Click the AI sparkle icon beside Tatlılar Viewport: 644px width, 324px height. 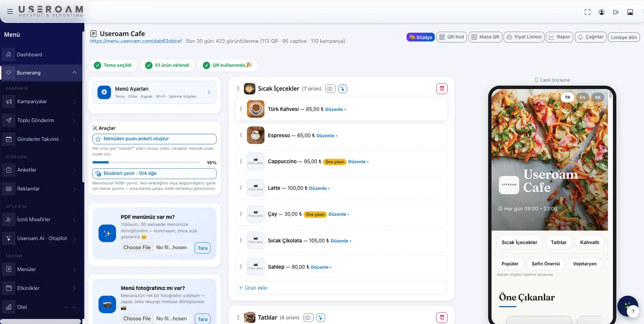click(x=320, y=318)
